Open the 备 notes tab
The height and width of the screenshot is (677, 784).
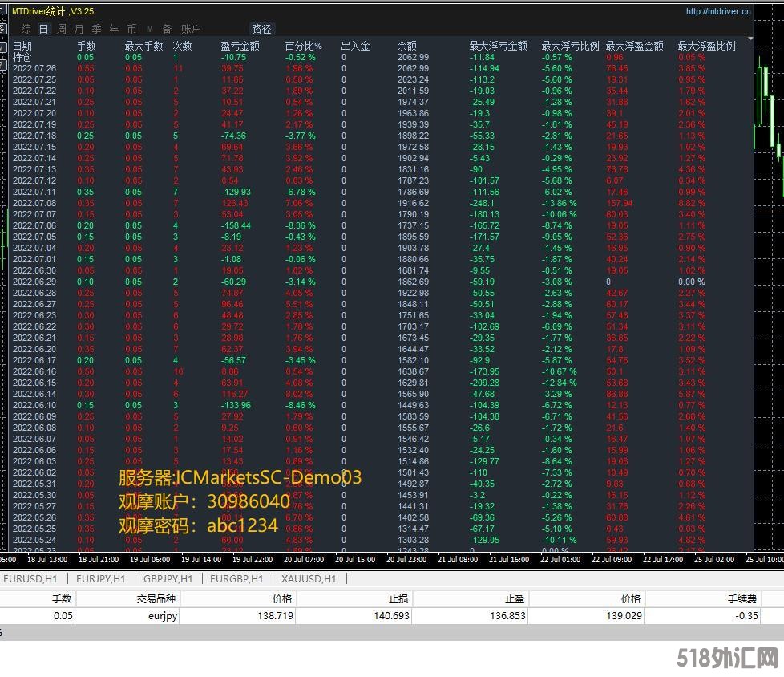pos(167,29)
